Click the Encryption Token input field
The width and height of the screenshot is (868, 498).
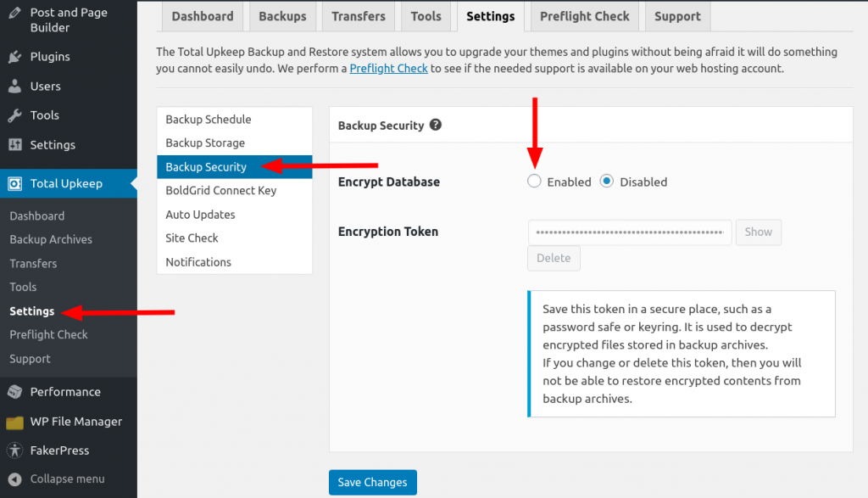(x=629, y=232)
